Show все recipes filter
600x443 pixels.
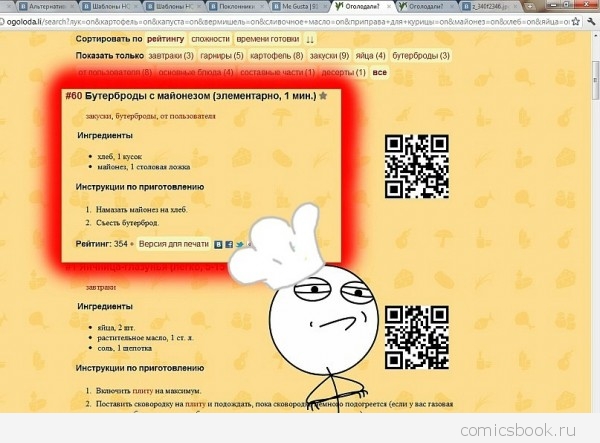point(380,72)
